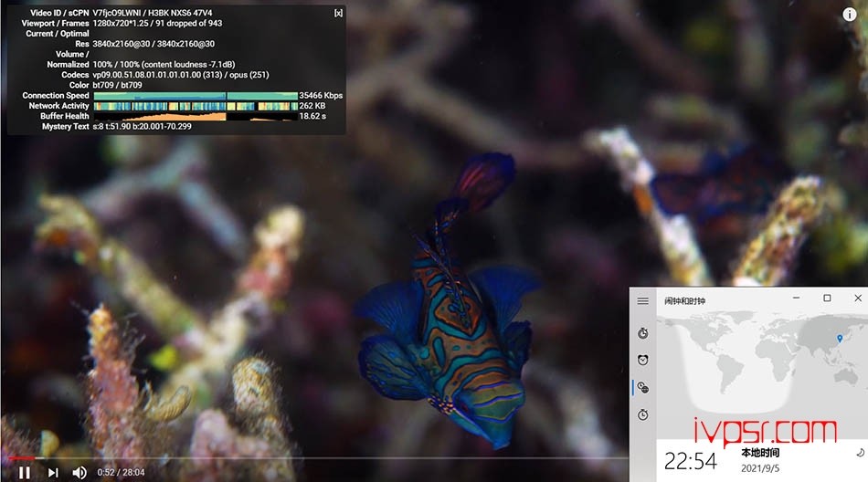This screenshot has height=482, width=868.
Task: Select the World Clock tab in the clock sidebar
Action: [642, 387]
